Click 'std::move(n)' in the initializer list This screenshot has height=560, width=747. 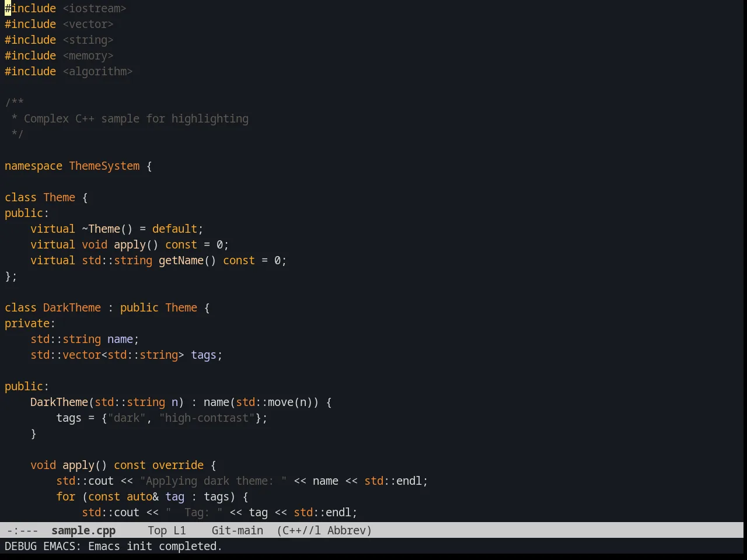click(x=274, y=402)
